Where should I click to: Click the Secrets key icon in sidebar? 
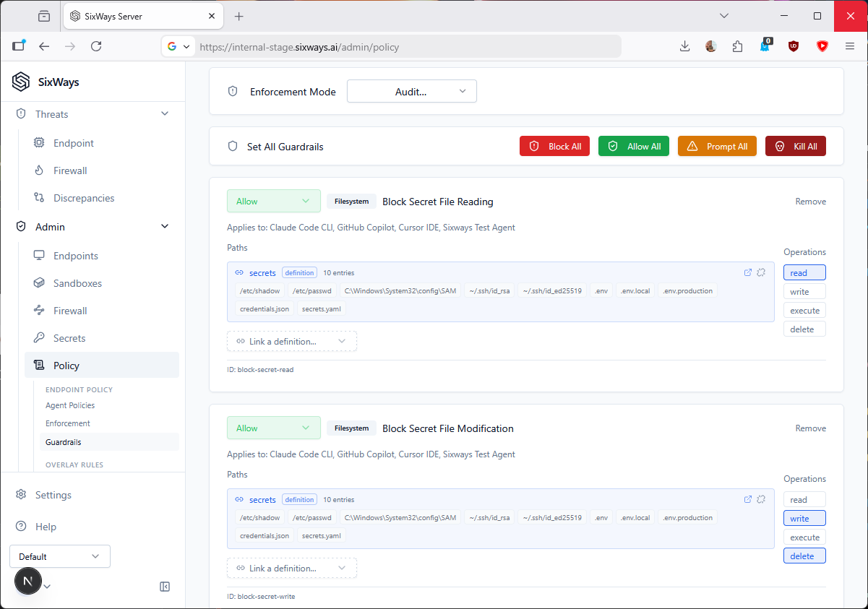pyautogui.click(x=39, y=338)
